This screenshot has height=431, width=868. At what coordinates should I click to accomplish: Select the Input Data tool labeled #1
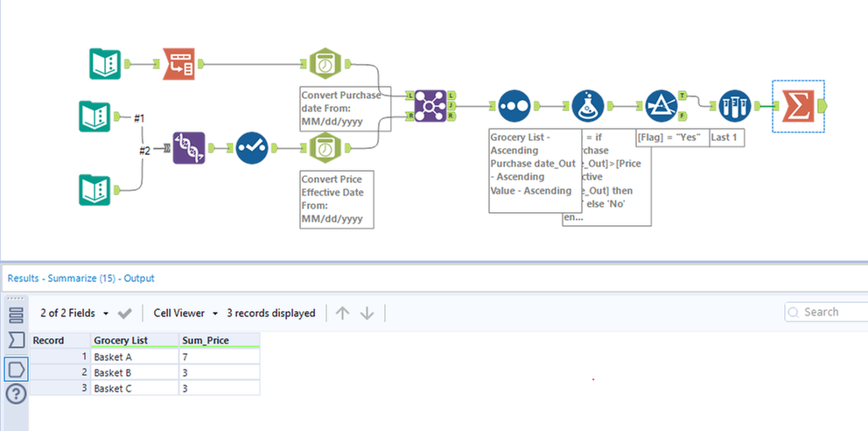click(94, 117)
